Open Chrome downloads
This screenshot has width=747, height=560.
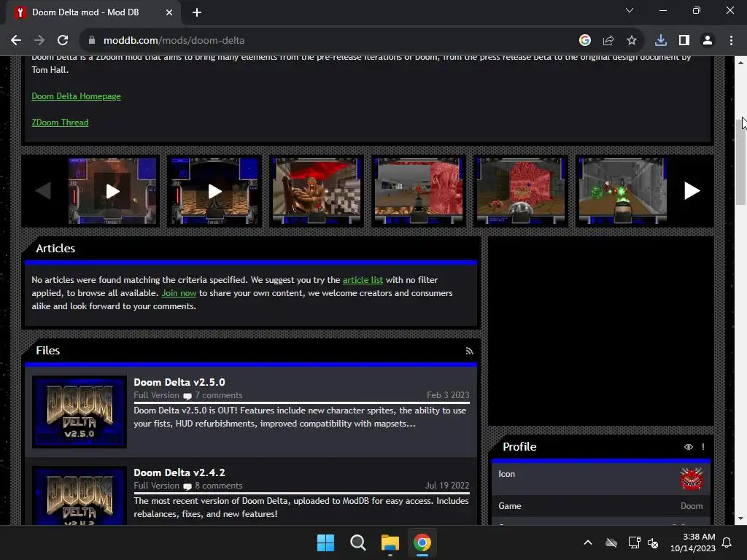pyautogui.click(x=661, y=41)
